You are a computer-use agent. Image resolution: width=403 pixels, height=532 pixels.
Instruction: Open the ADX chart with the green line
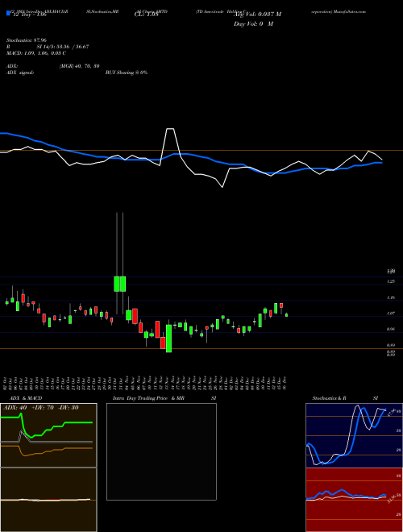click(48, 435)
